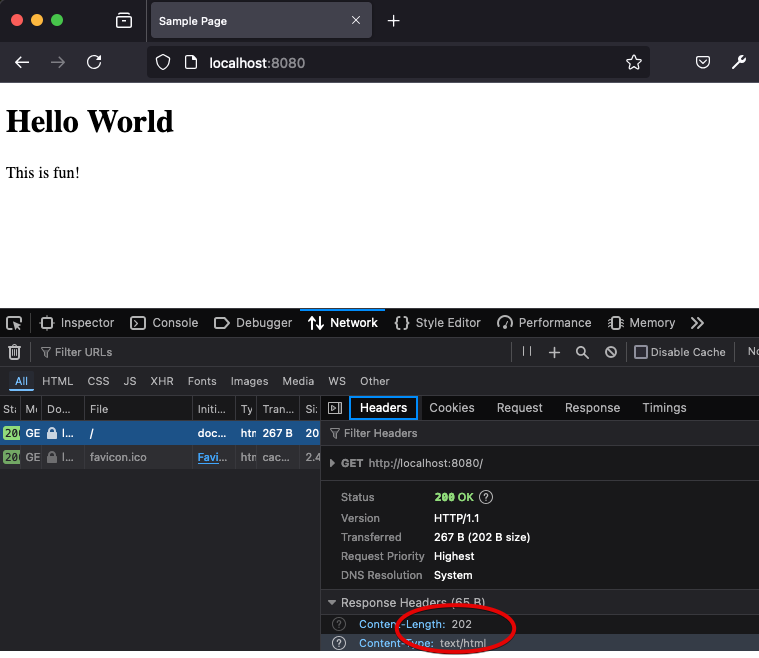Clear network log with trash icon
759x658 pixels.
[x=14, y=352]
